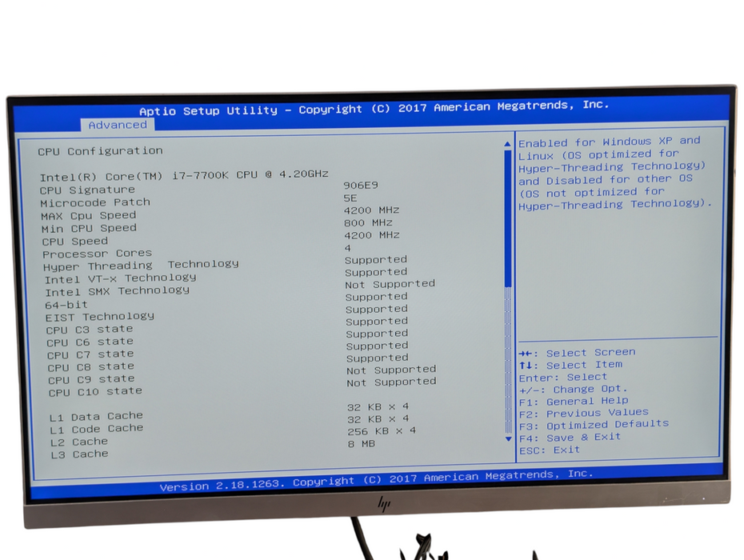Select EIST Technology row
Screen dimensions: 744x560
pos(226,314)
